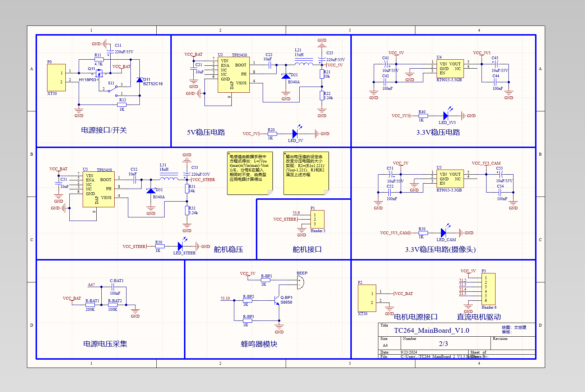
Task: Click the '蜂鸣器模块' section title
Action: tap(259, 344)
